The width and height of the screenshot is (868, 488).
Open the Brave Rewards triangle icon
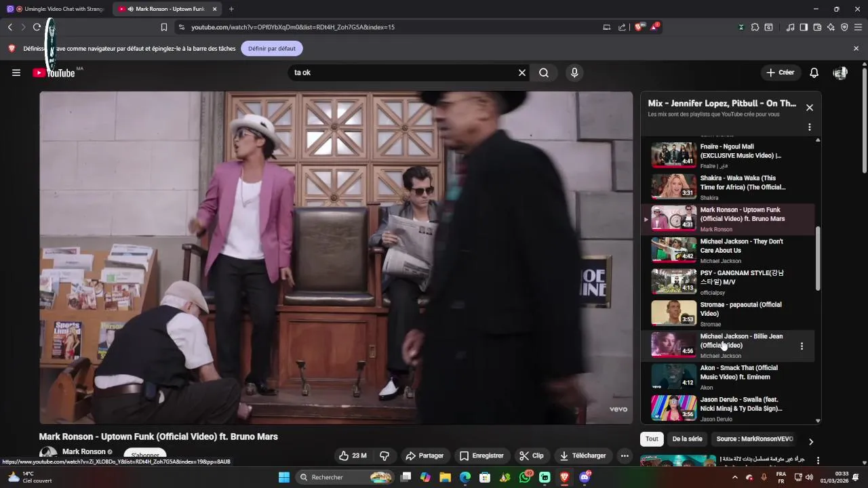(654, 27)
